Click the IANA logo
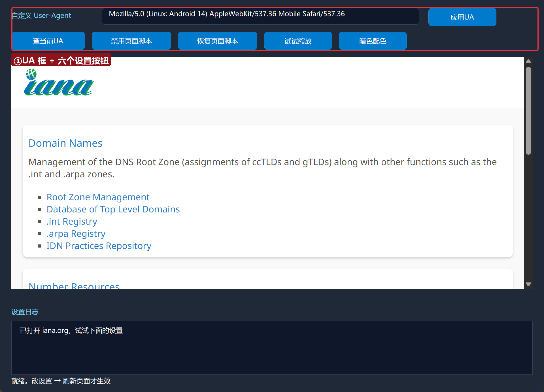Viewport: 544px width, 392px height. pos(59,82)
